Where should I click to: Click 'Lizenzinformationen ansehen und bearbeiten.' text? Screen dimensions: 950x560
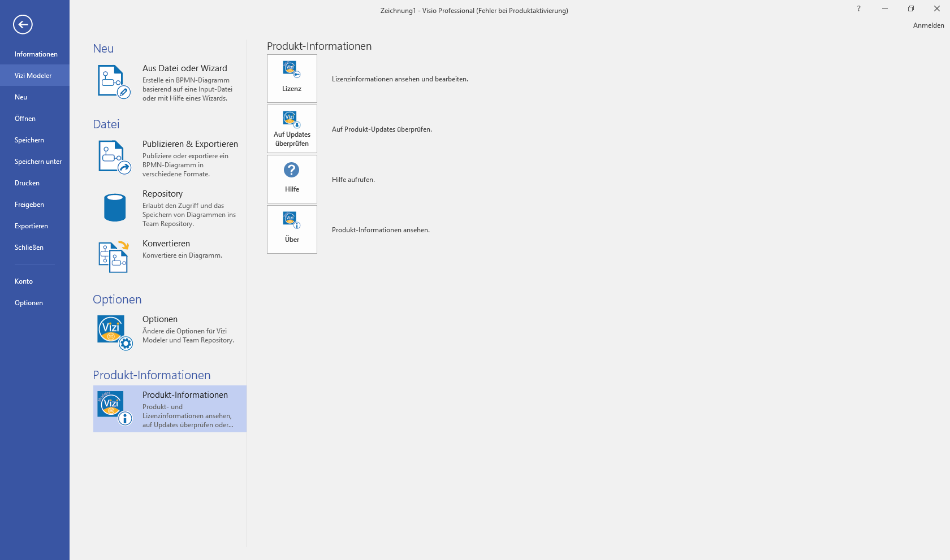[400, 79]
